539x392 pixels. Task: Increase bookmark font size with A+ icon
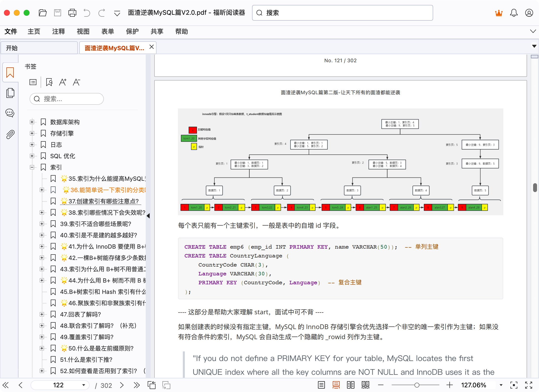(x=63, y=82)
